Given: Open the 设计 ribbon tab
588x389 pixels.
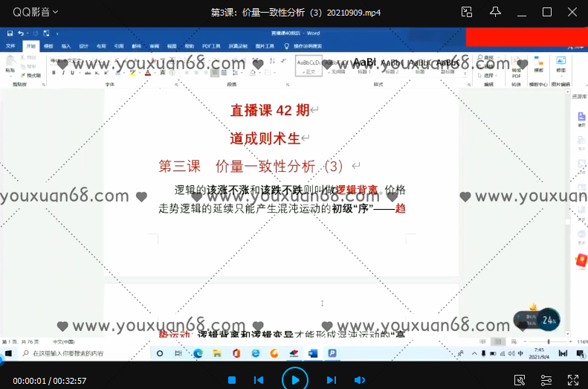Looking at the screenshot, I should tap(83, 46).
